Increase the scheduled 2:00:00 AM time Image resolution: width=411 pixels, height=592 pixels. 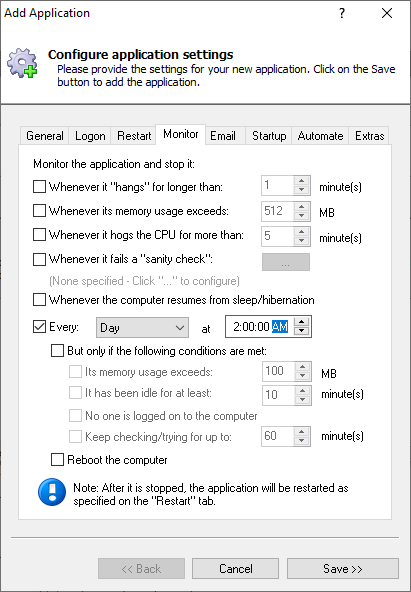point(302,322)
